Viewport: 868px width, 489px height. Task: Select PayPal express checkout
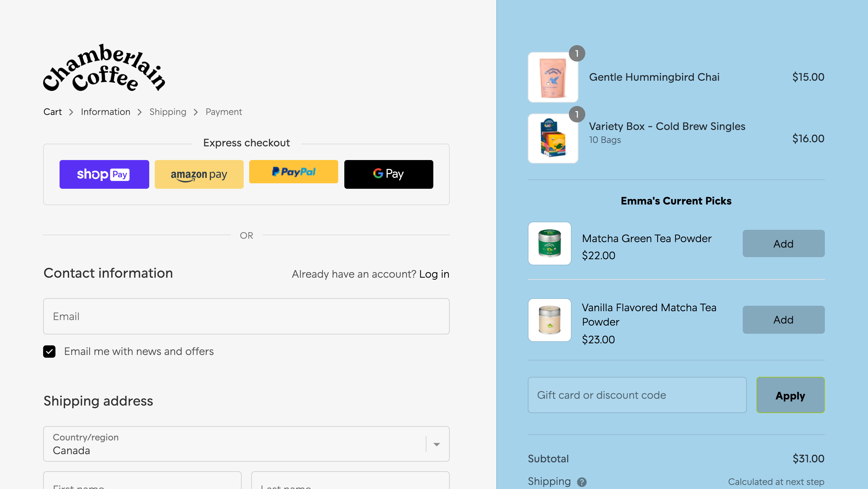tap(294, 172)
